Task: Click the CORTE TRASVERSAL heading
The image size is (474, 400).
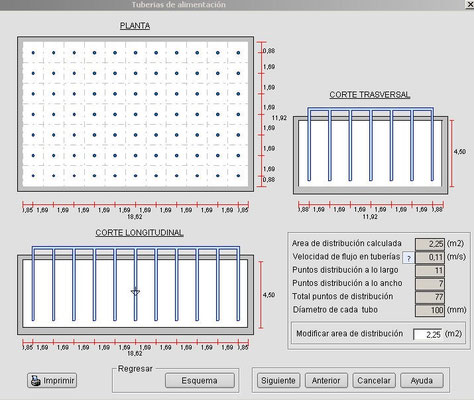Action: [370, 95]
